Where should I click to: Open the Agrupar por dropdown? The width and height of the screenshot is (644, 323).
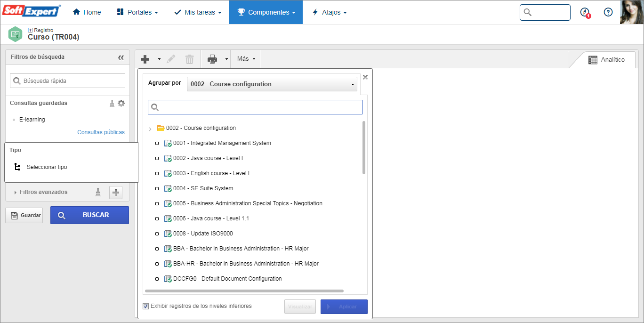click(272, 84)
